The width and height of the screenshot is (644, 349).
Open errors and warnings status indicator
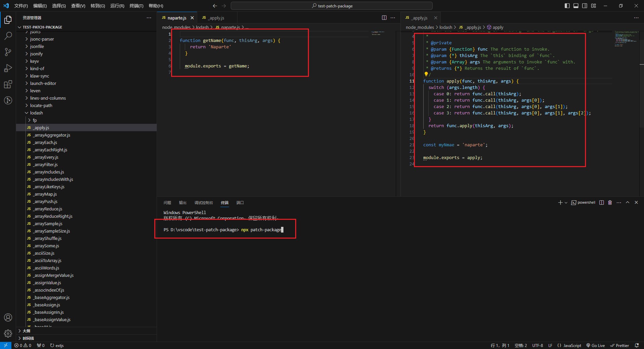(23, 345)
